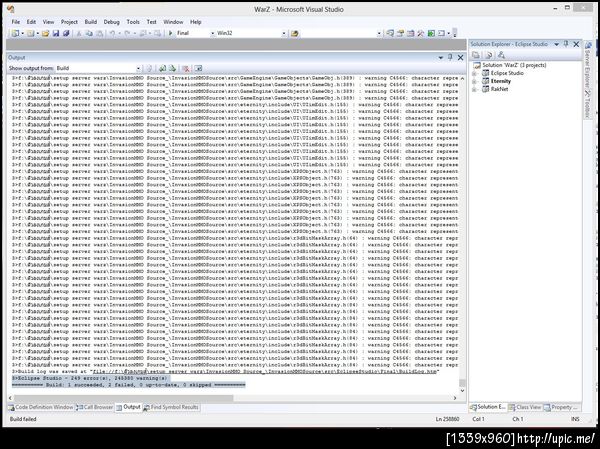Switch to Property Manager tab
This screenshot has height=449, width=600.
tap(561, 407)
